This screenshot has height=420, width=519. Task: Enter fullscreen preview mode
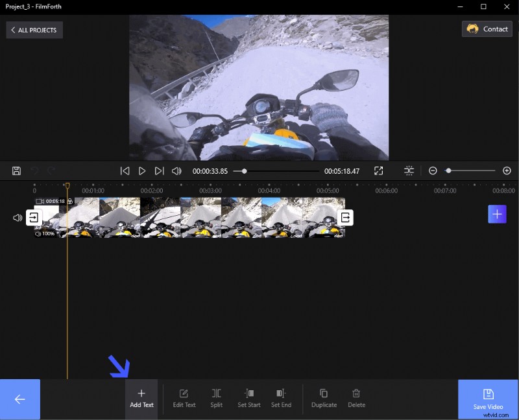click(378, 170)
